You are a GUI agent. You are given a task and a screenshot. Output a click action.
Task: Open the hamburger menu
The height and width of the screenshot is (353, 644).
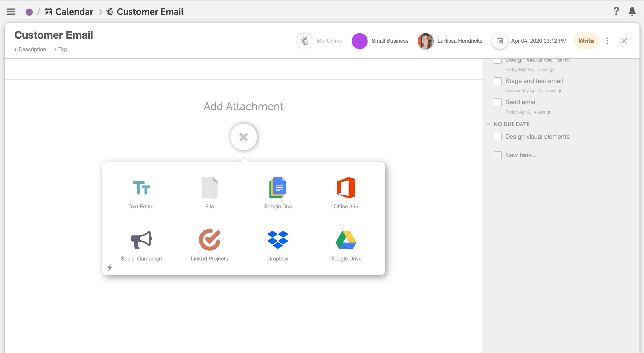pos(11,12)
